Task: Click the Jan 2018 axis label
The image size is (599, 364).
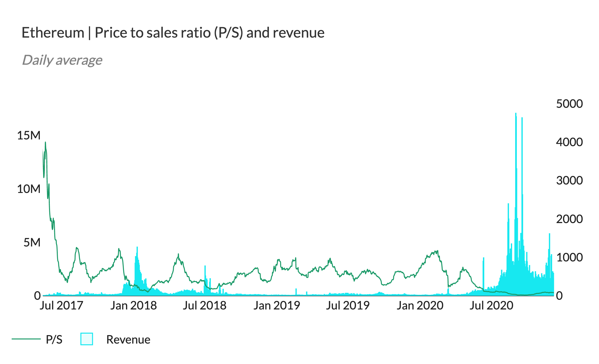Action: pos(133,305)
